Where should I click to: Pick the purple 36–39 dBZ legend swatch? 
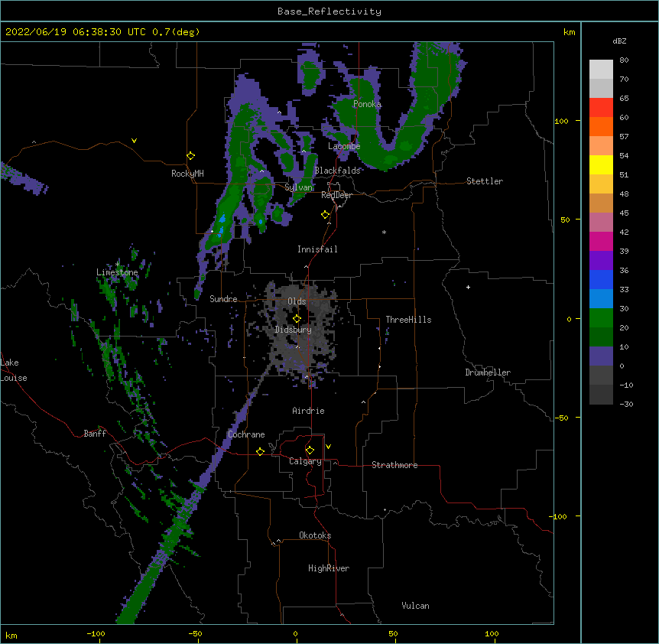601,261
